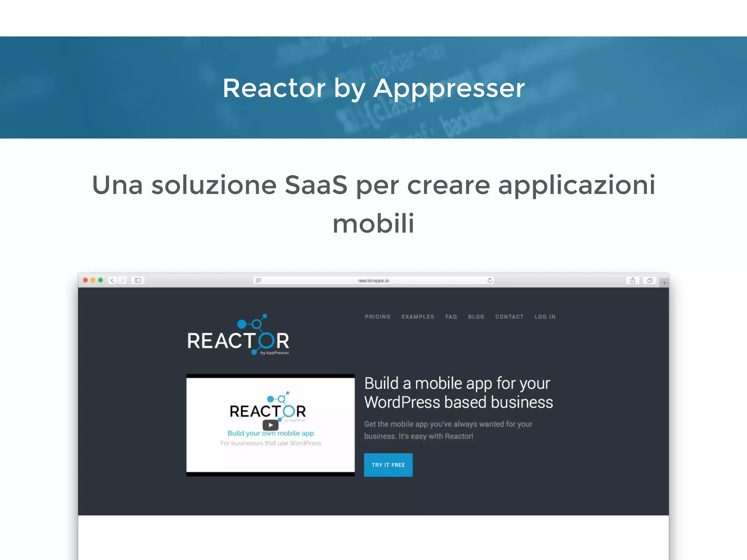The image size is (747, 560).
Task: Click the reader view icon in address bar
Action: (x=259, y=280)
